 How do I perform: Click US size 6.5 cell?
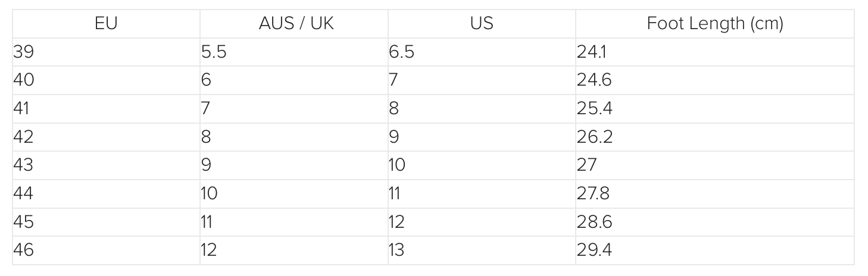[x=402, y=52]
